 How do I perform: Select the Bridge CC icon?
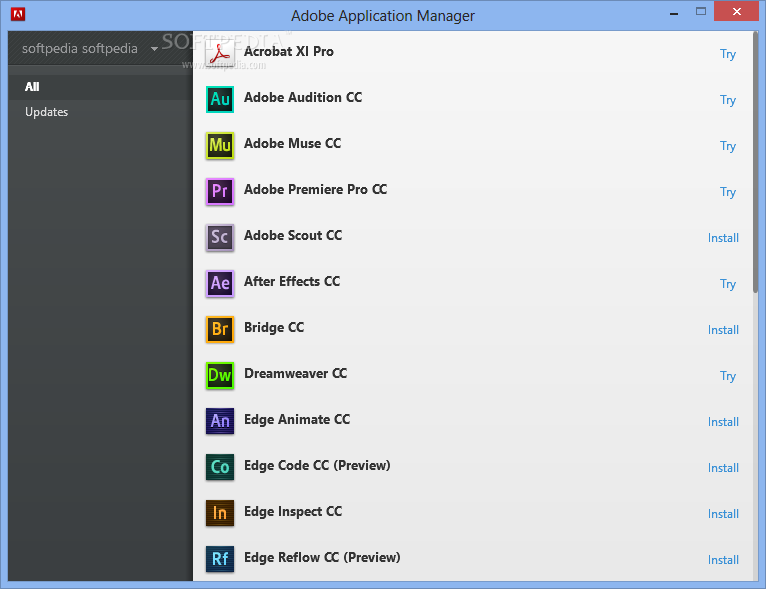pyautogui.click(x=220, y=330)
